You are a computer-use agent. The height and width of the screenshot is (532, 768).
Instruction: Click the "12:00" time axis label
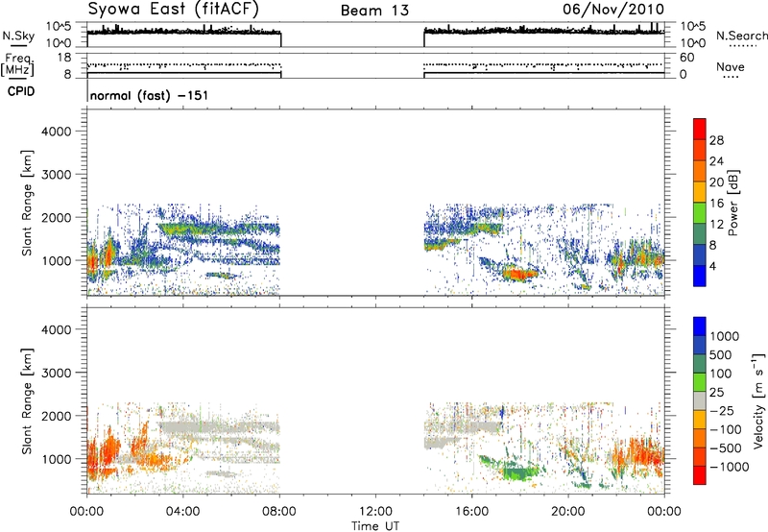(x=375, y=512)
